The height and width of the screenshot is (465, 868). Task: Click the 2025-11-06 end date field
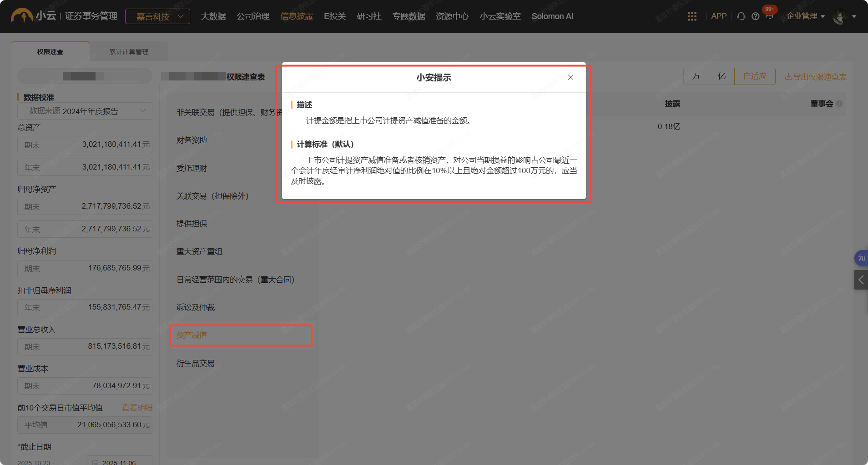pyautogui.click(x=119, y=460)
